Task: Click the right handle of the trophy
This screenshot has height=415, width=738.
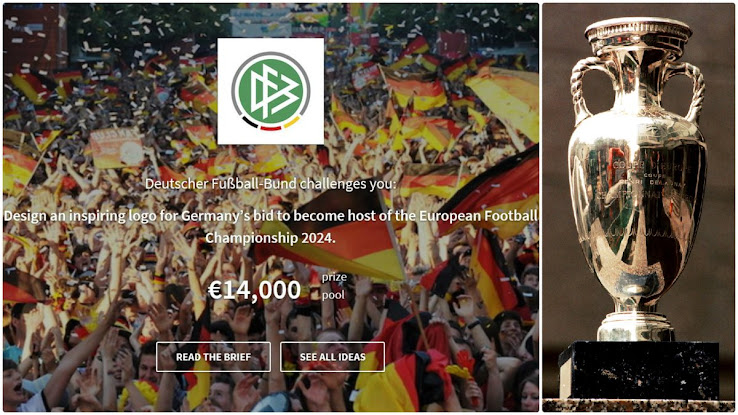Action: click(688, 91)
